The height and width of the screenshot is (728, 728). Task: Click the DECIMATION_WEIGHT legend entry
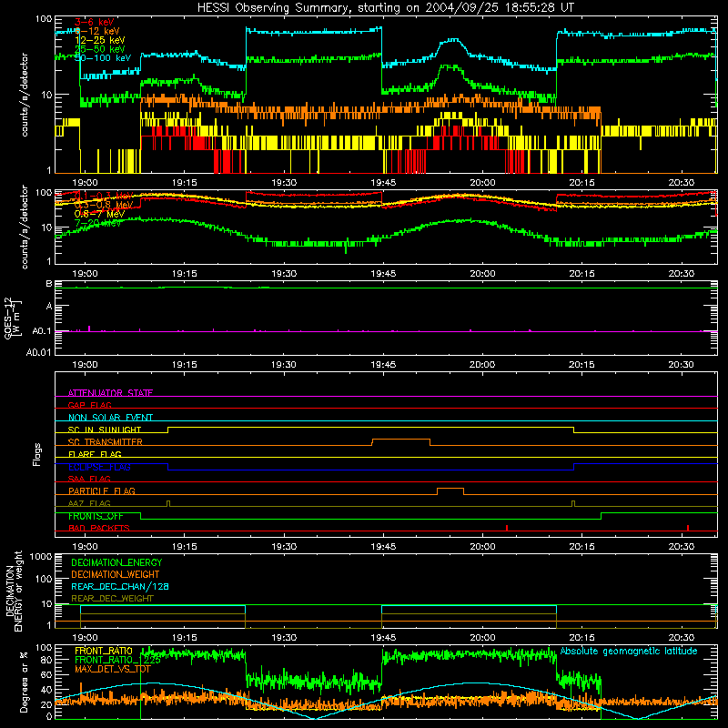pos(116,574)
